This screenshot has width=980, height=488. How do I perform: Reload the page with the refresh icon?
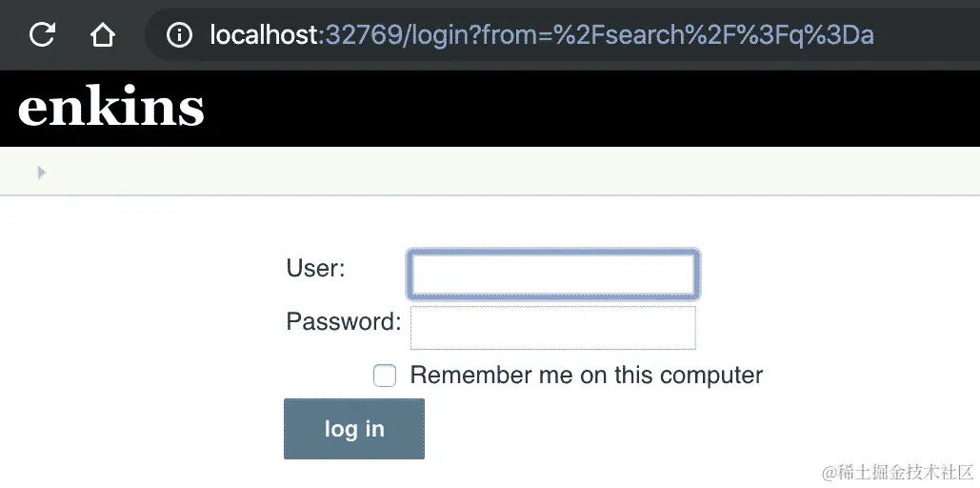point(43,34)
